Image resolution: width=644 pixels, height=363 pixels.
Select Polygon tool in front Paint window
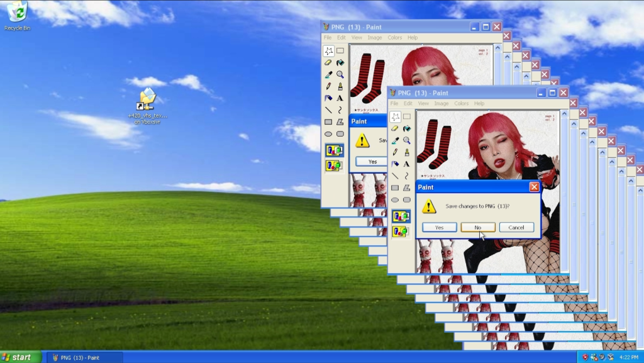(x=407, y=188)
